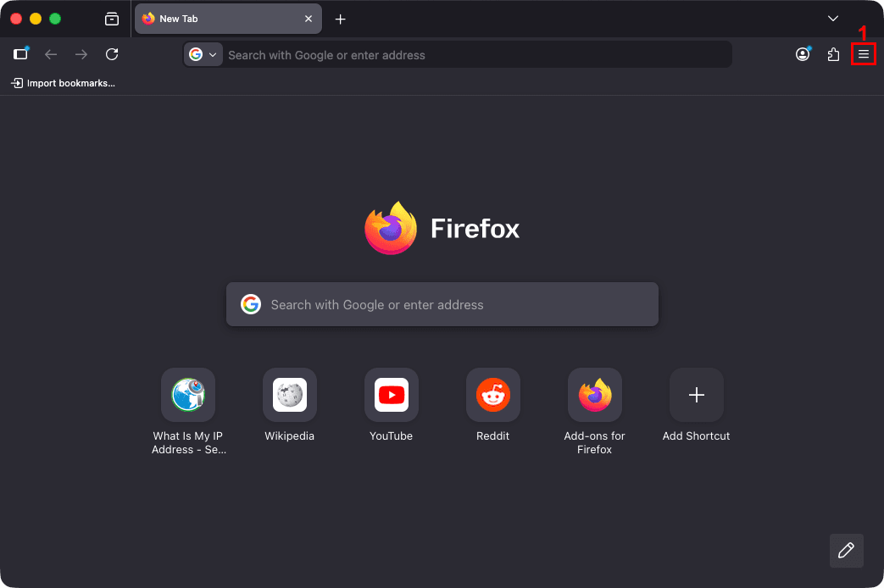Click the macOS green fullscreen button
This screenshot has height=588, width=884.
click(x=55, y=19)
